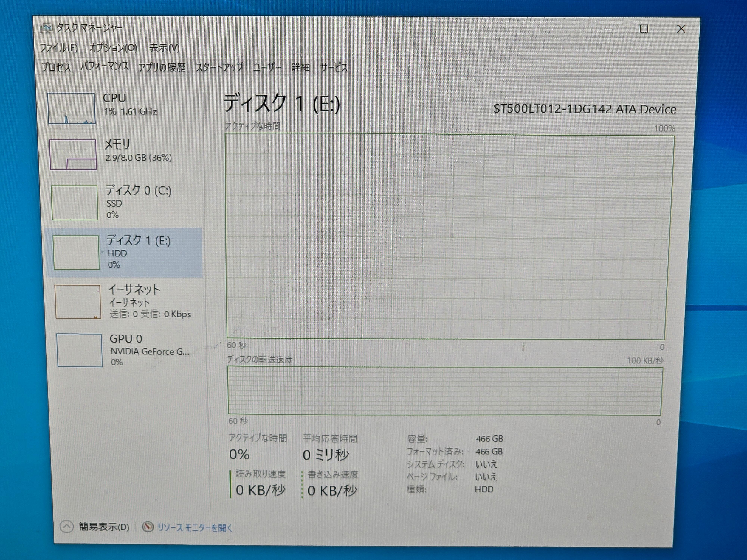Open the 表示(V) menu

click(x=164, y=48)
